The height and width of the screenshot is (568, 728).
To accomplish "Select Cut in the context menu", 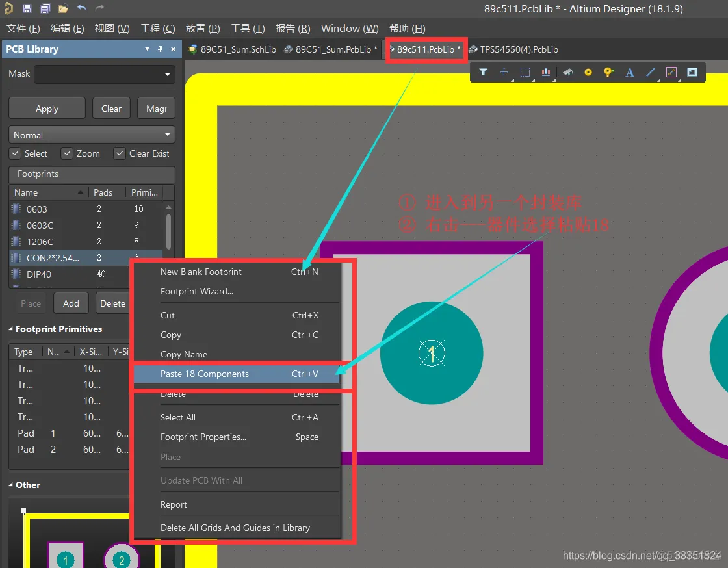I will click(x=237, y=315).
